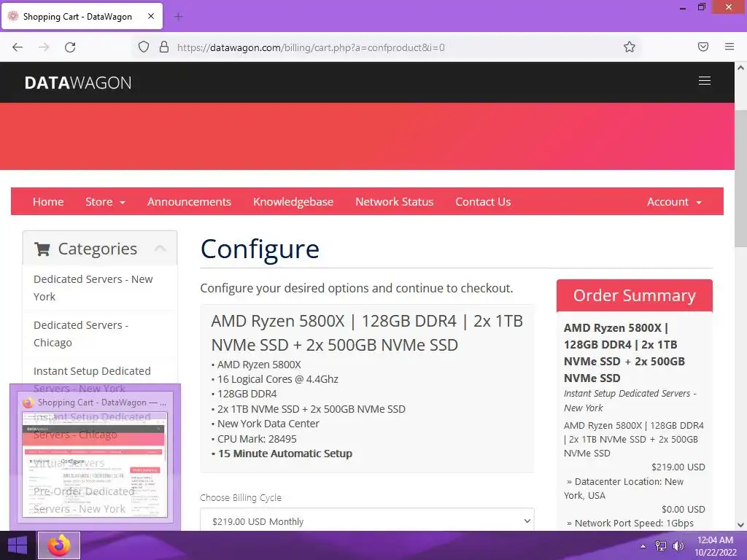Click '16 Logical Cores @ 4.4Ghz' text
Image resolution: width=747 pixels, height=560 pixels.
click(x=278, y=379)
